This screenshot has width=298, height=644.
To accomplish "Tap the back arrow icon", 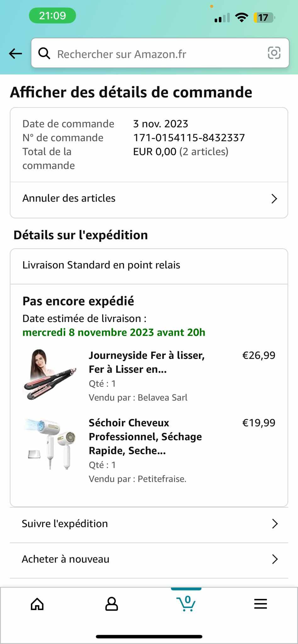I will pos(15,54).
